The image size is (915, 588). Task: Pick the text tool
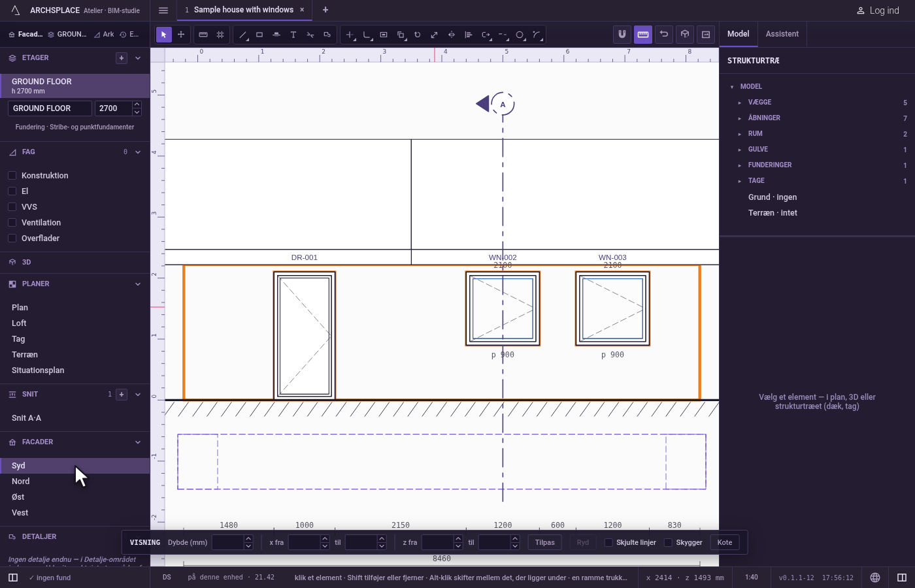(293, 35)
